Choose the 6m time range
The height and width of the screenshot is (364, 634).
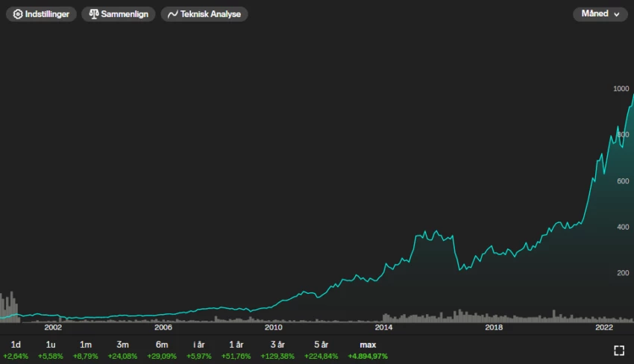(162, 350)
